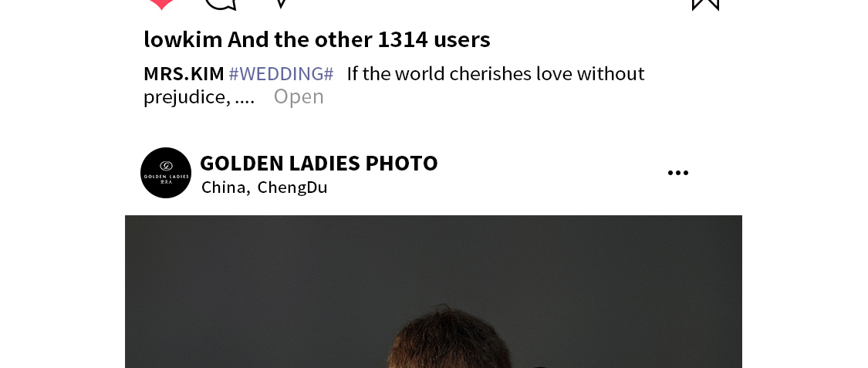
Task: Save the post with the bookmark icon
Action: (x=706, y=4)
